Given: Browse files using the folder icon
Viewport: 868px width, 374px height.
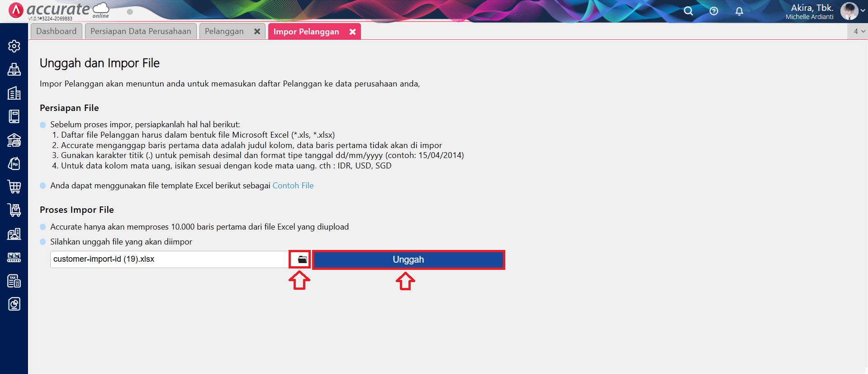Looking at the screenshot, I should (x=302, y=259).
